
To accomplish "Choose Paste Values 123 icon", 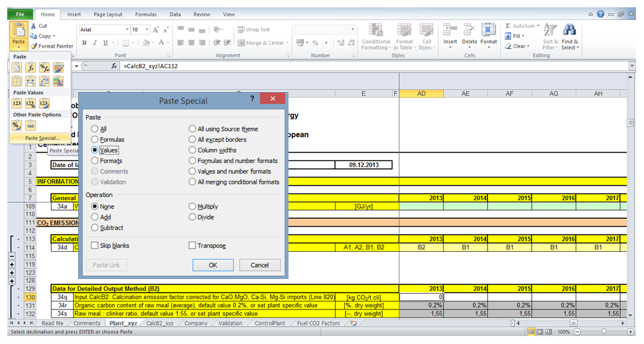I will pyautogui.click(x=17, y=103).
